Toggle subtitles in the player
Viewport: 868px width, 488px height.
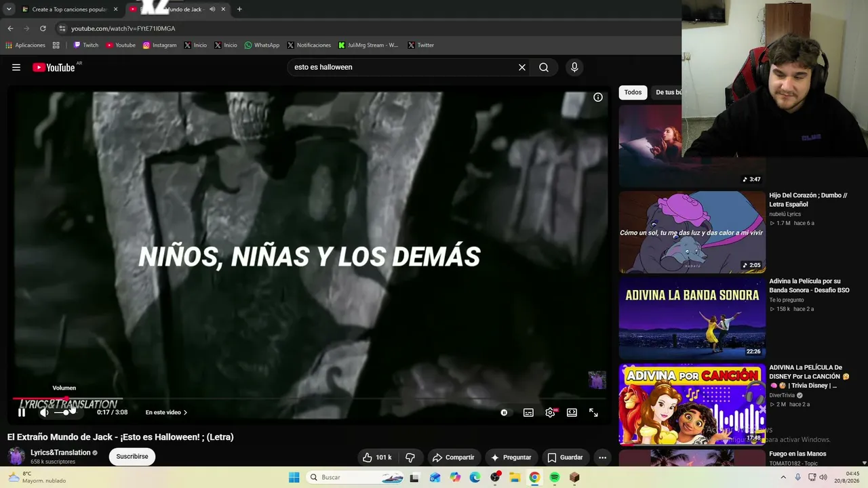pos(528,412)
